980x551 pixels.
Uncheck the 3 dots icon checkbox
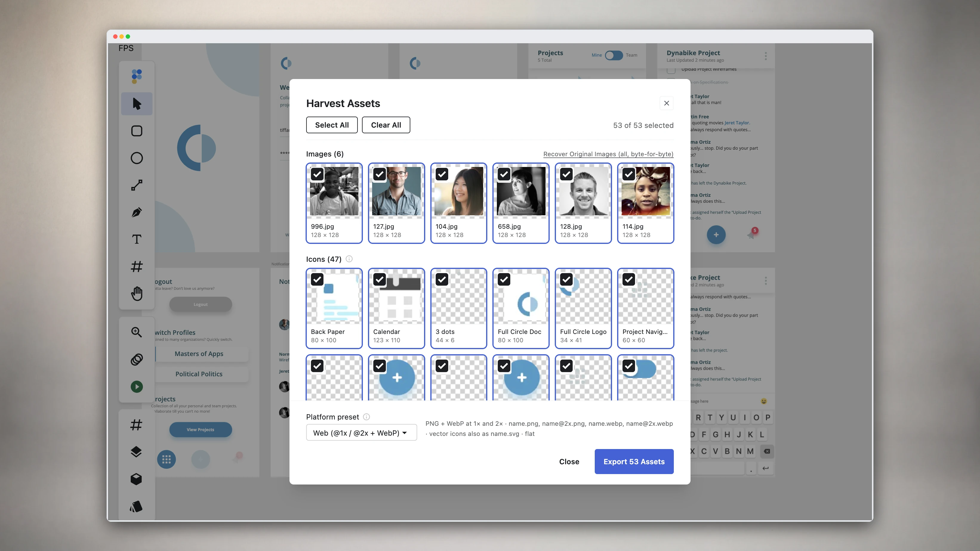point(442,280)
